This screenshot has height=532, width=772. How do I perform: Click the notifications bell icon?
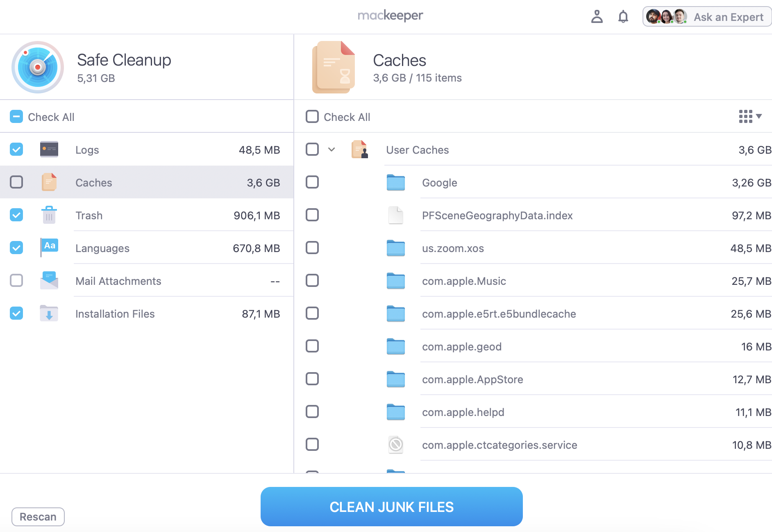pyautogui.click(x=623, y=17)
